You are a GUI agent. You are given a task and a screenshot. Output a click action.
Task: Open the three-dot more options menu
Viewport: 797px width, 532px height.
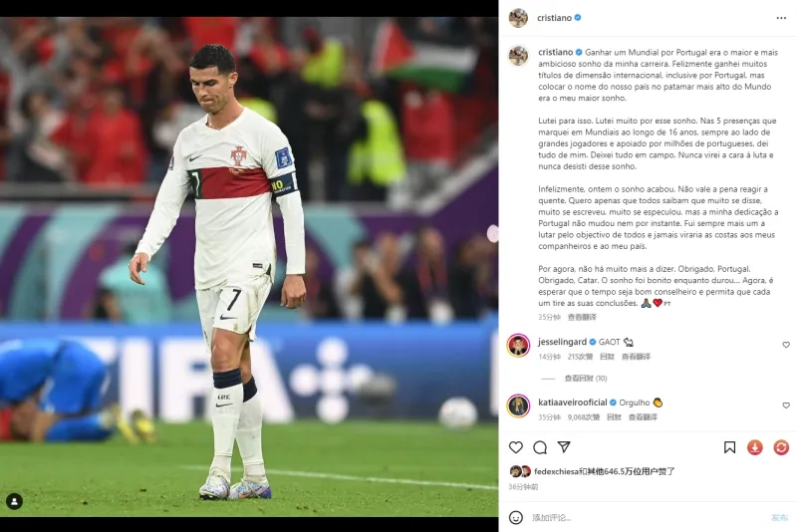(781, 18)
